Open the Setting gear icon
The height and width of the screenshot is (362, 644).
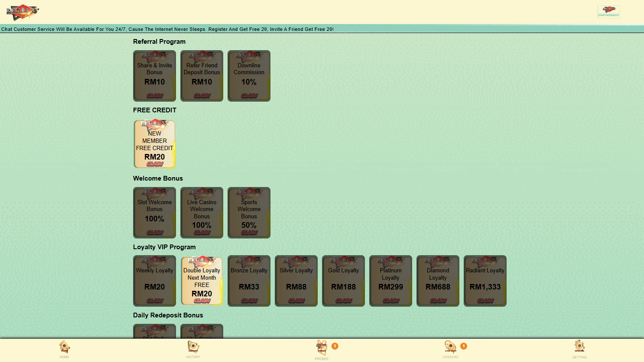tap(579, 348)
